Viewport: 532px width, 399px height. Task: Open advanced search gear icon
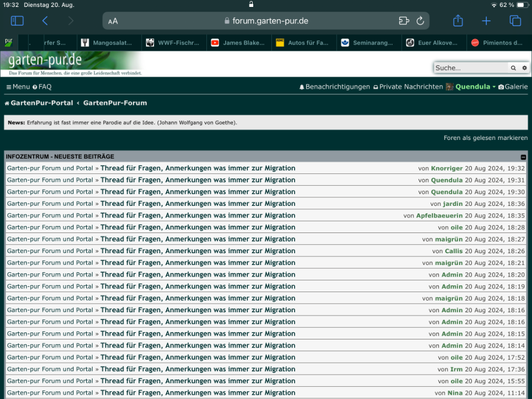tap(524, 68)
